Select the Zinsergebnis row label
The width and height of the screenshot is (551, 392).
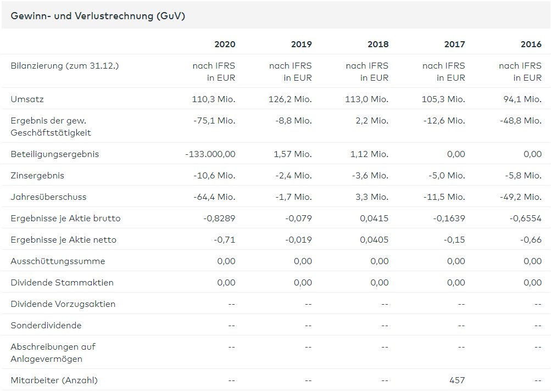pos(37,175)
